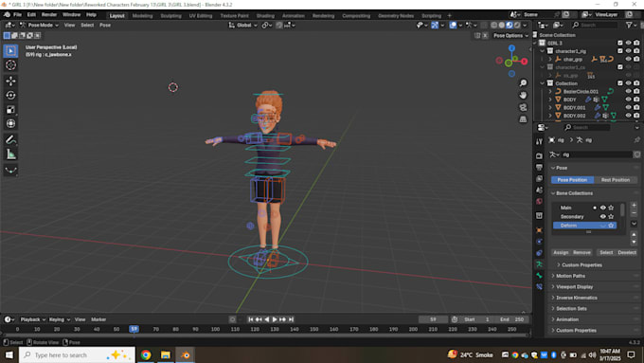Expand the Viewport Display panel

click(x=574, y=287)
